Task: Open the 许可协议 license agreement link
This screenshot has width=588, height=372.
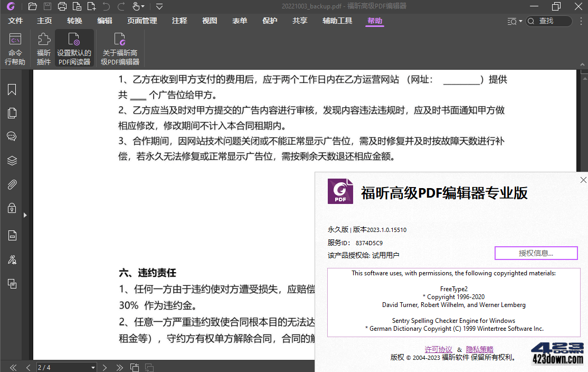Action: [438, 349]
